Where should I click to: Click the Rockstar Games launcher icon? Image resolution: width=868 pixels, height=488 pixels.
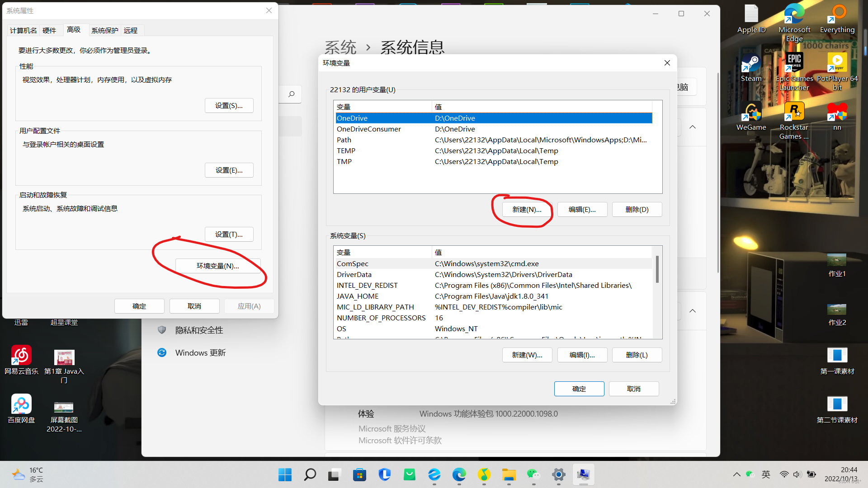[794, 113]
